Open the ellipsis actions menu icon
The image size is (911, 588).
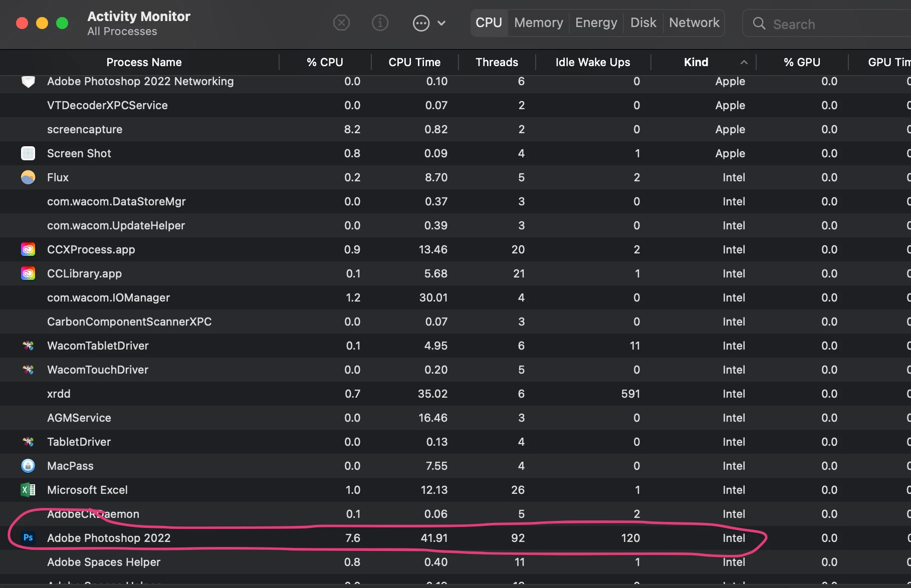tap(421, 23)
